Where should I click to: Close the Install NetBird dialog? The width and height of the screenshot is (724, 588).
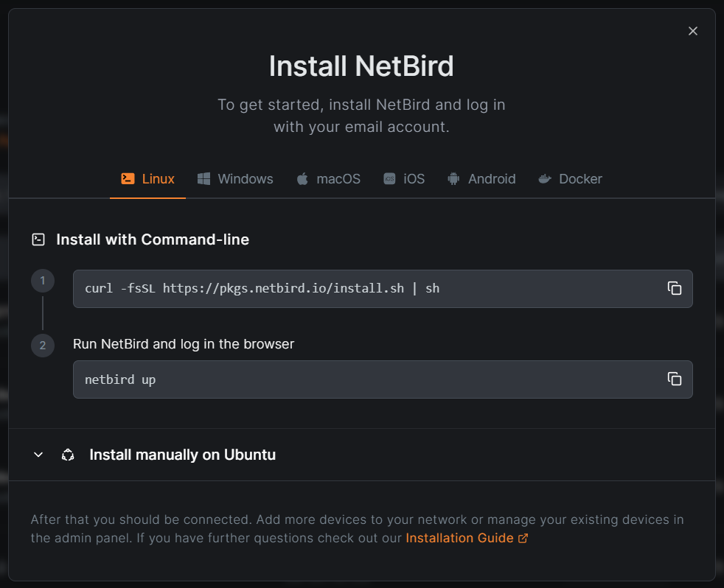[692, 31]
